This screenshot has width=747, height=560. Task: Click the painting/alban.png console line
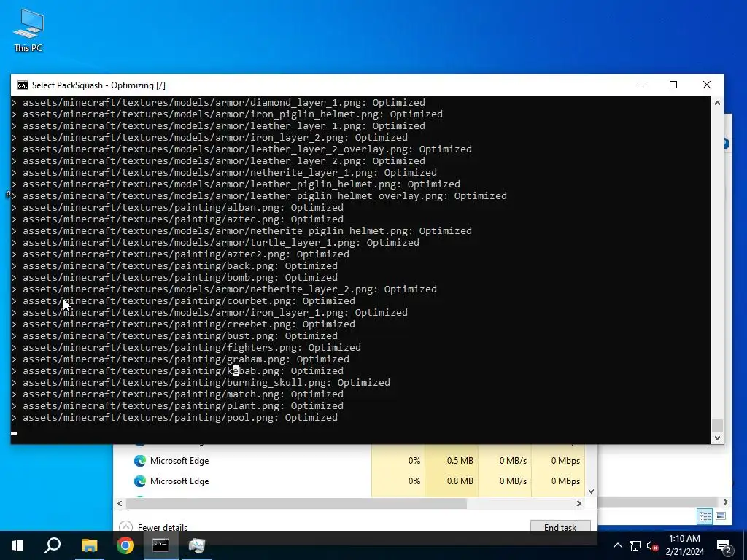point(178,208)
